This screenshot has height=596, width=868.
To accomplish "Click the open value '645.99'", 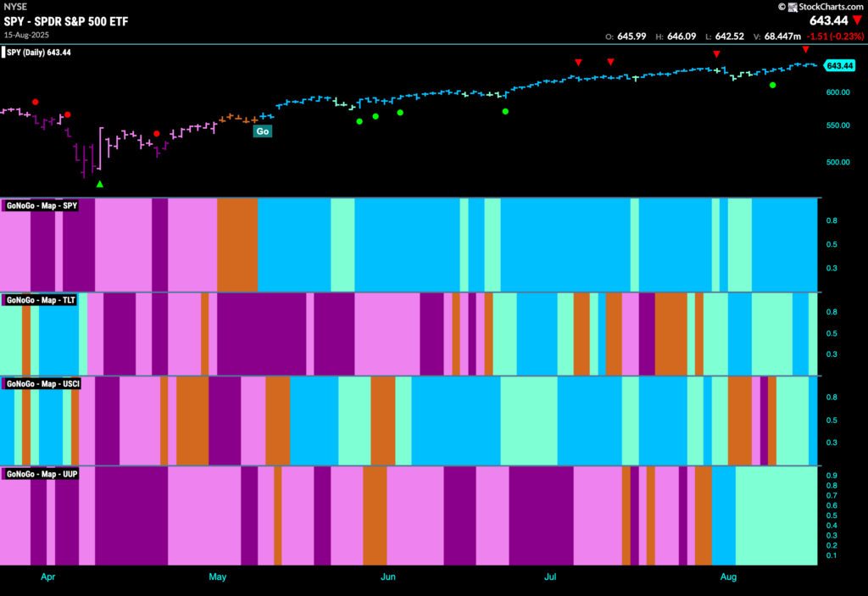I will click(x=632, y=36).
